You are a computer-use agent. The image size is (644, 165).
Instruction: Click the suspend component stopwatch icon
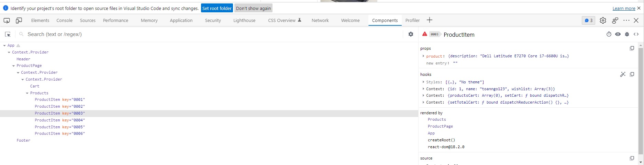(x=609, y=34)
